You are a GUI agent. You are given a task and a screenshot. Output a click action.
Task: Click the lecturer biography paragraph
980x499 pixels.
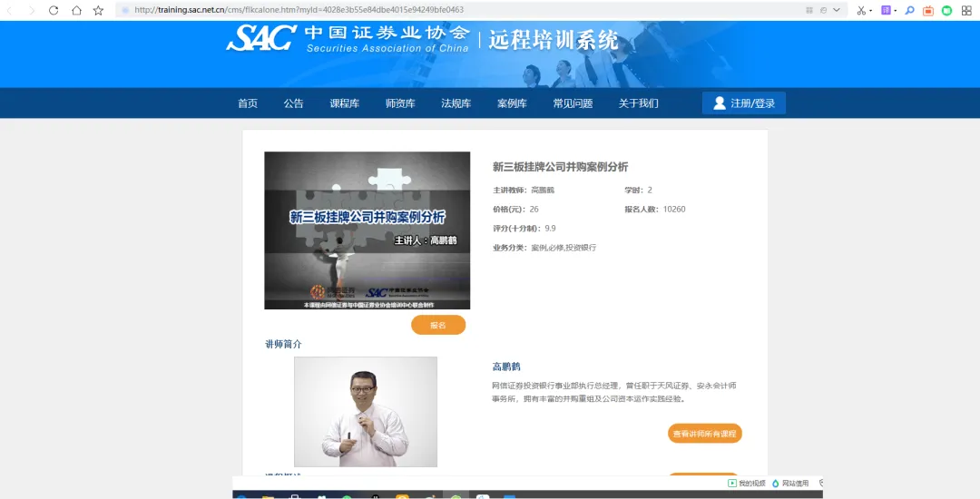coord(614,392)
